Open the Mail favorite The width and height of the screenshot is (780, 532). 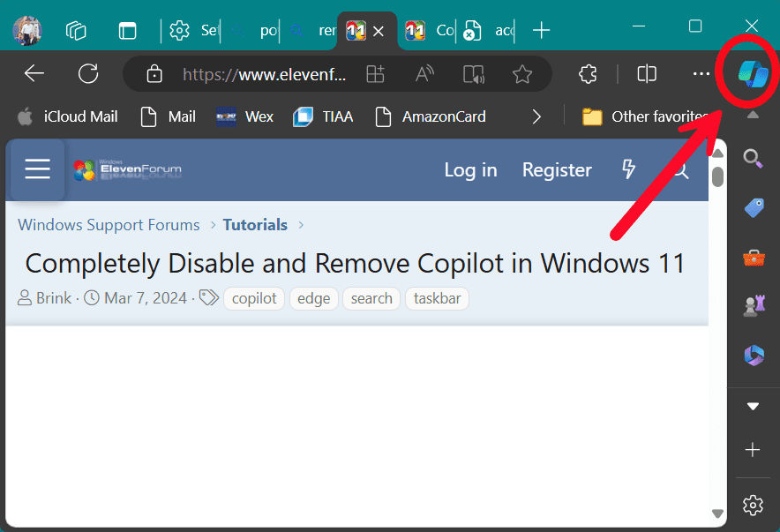coord(169,116)
